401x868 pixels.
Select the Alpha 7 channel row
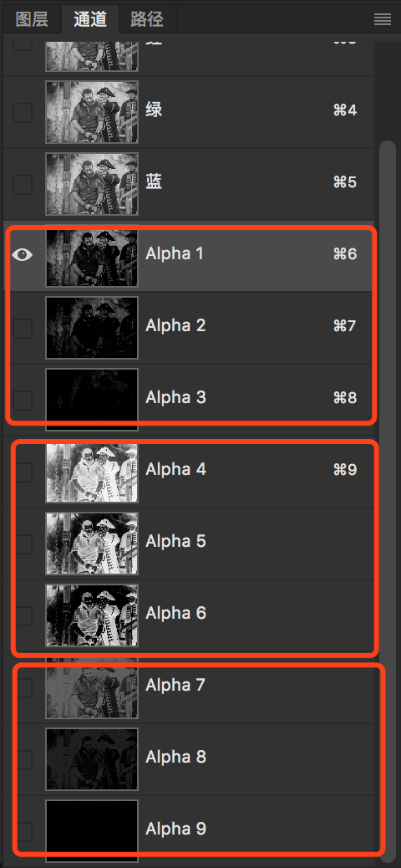click(188, 687)
